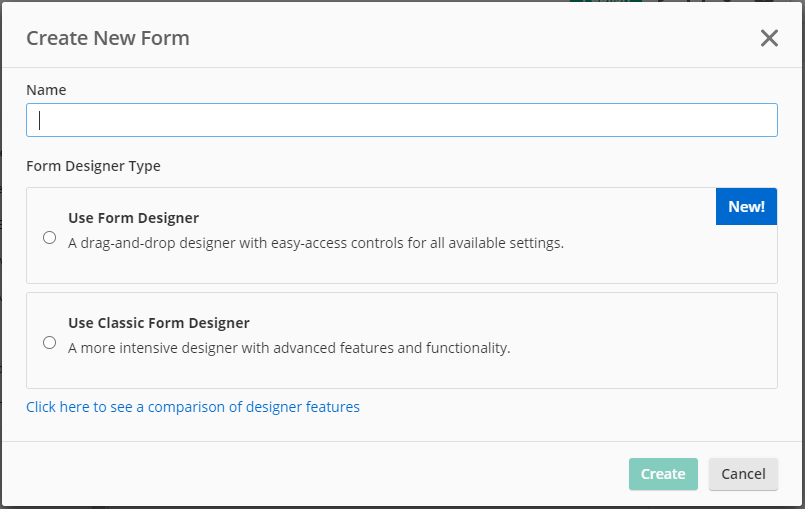Click the "Use Classic Form Designer" bold heading
The width and height of the screenshot is (805, 509).
(x=158, y=323)
